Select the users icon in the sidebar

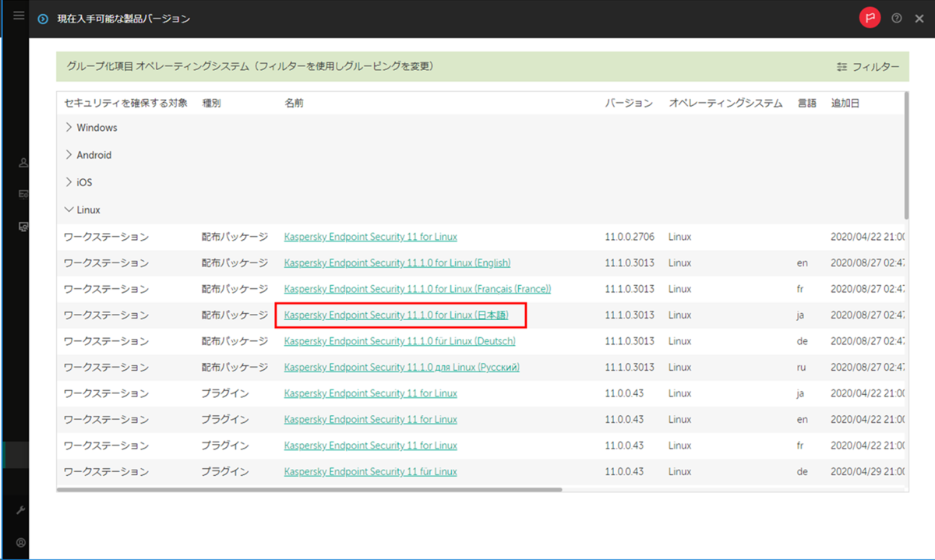(22, 162)
